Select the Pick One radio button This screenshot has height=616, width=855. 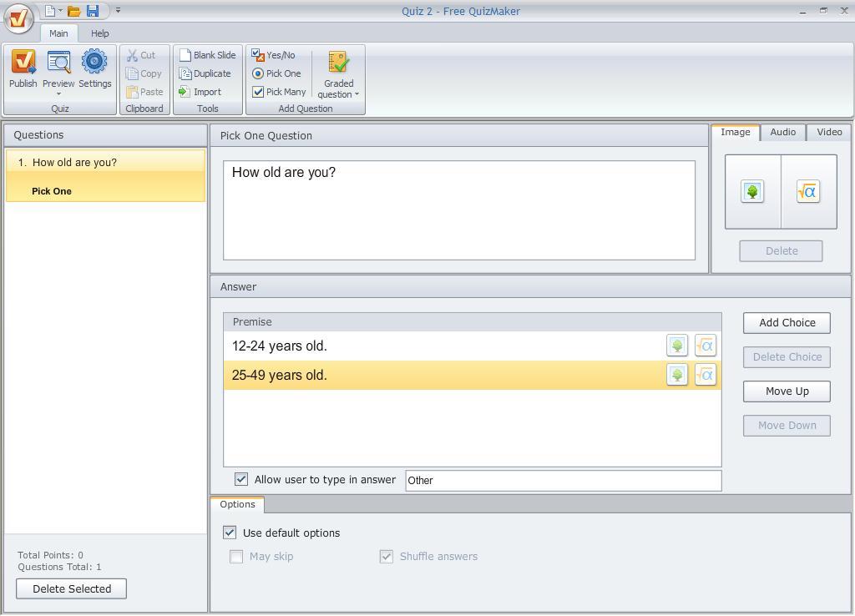(x=258, y=73)
